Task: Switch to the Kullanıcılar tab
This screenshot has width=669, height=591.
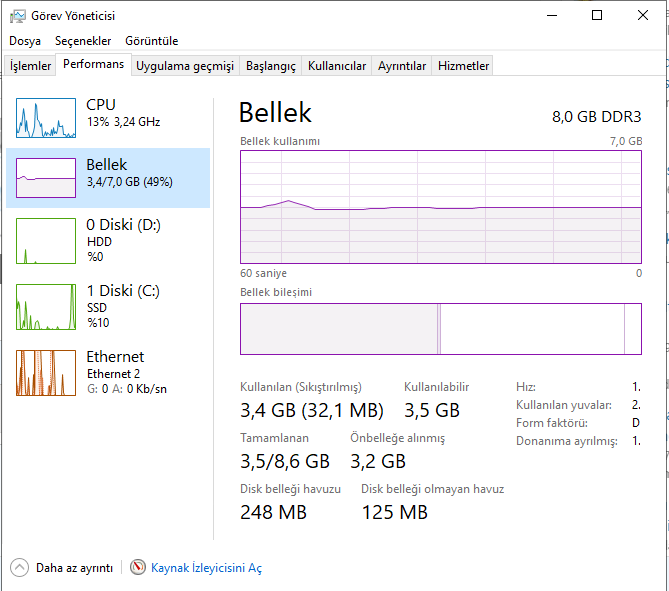Action: pyautogui.click(x=337, y=66)
